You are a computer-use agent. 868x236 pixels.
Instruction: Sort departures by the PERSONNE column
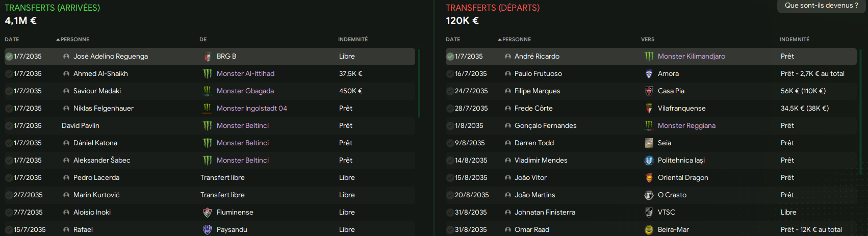click(x=515, y=39)
